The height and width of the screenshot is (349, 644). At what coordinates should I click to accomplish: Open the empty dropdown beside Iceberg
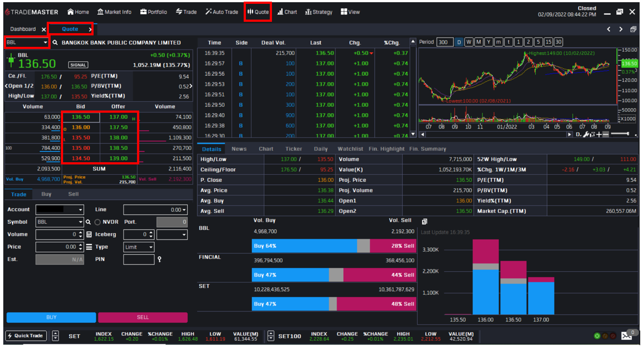(x=172, y=235)
